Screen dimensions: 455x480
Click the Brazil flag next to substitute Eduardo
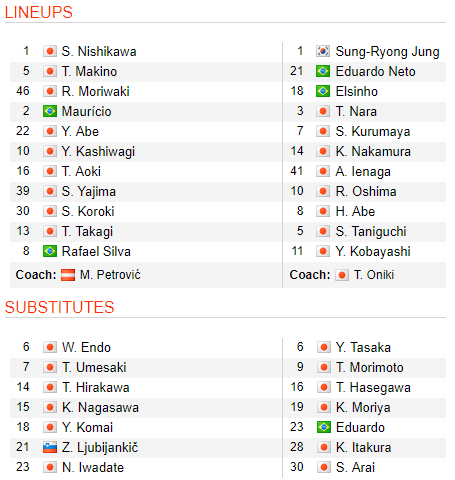coord(323,427)
